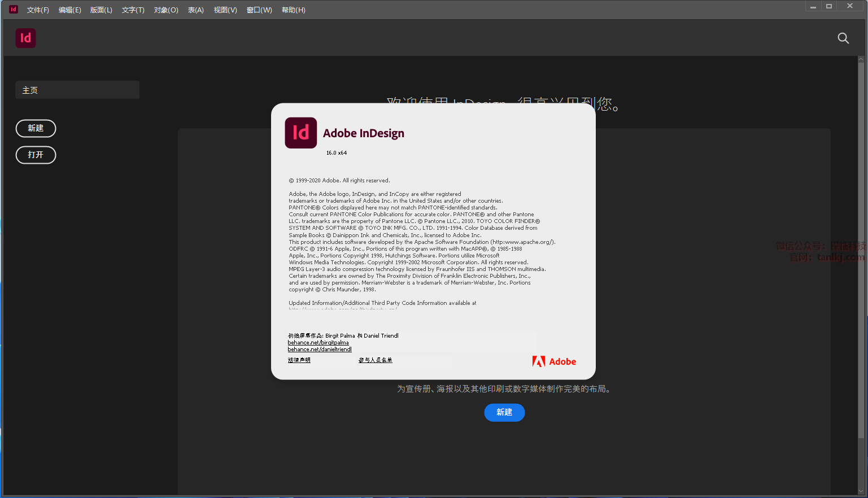Expand the 版面(L) menu
The width and height of the screenshot is (868, 498).
pyautogui.click(x=101, y=10)
